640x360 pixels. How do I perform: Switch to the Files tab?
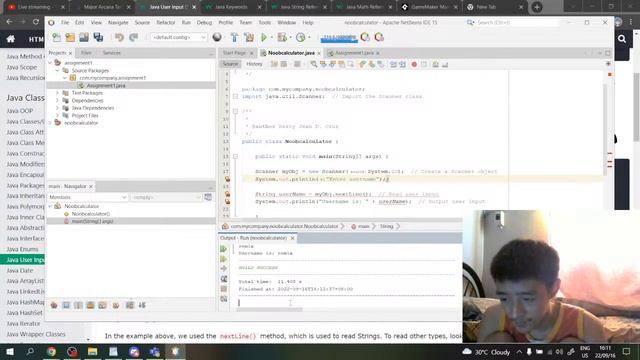[86, 53]
